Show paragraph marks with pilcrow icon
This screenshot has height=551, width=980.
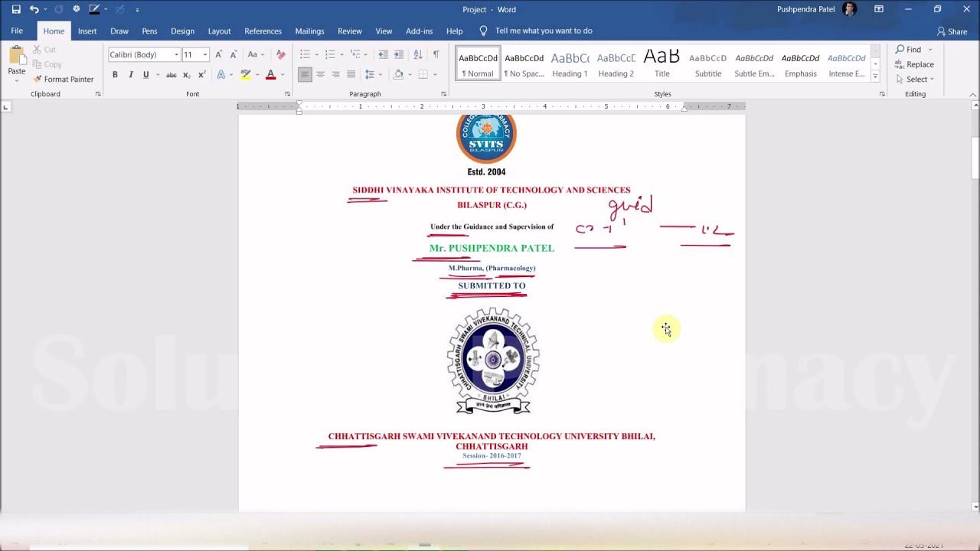[436, 54]
